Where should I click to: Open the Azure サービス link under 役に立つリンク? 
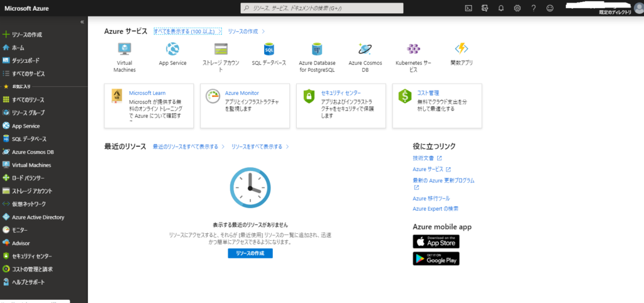click(431, 169)
